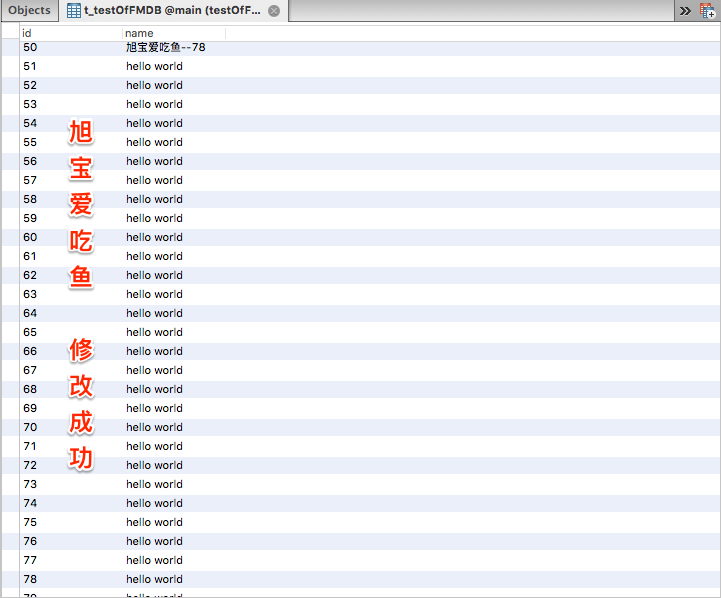
Task: Click hello world in row 61
Action: [154, 256]
